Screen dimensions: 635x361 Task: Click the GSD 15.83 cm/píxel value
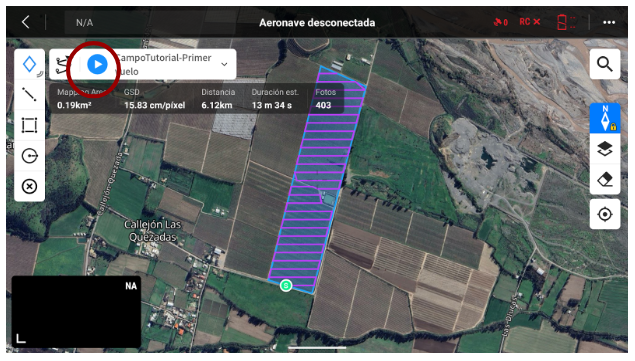point(155,105)
